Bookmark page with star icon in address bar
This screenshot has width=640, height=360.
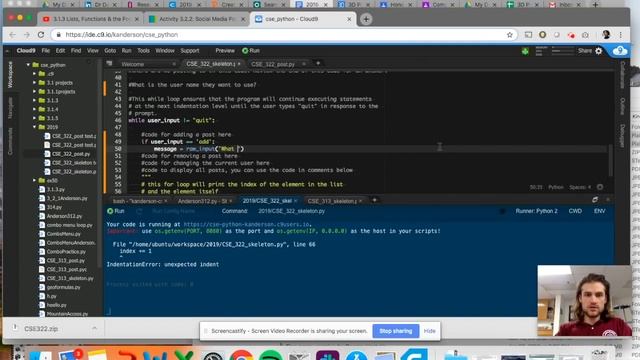[509, 35]
